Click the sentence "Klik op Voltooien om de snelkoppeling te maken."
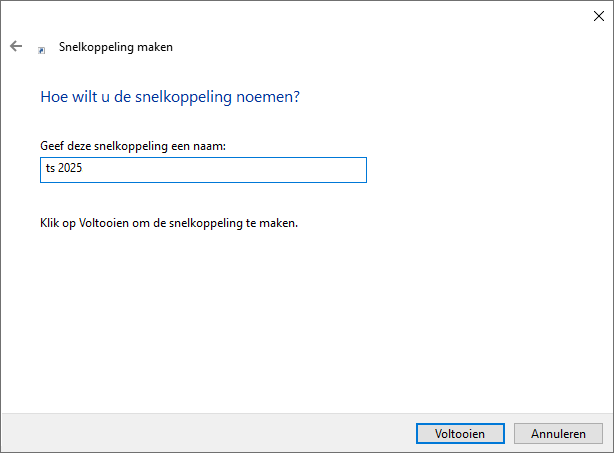The width and height of the screenshot is (614, 453). (x=169, y=222)
